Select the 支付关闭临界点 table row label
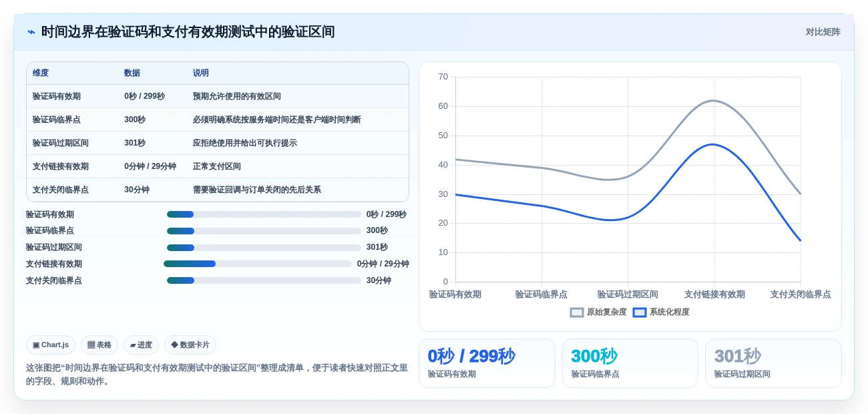 tap(61, 190)
